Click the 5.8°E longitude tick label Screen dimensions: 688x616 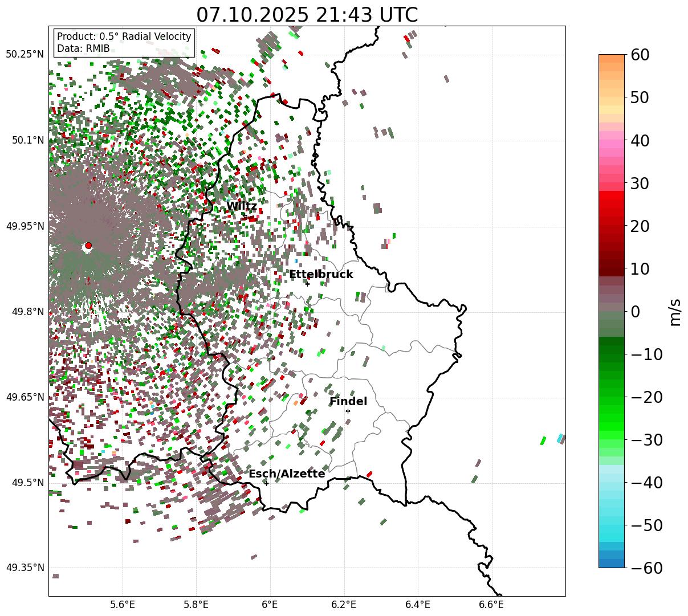(x=196, y=605)
